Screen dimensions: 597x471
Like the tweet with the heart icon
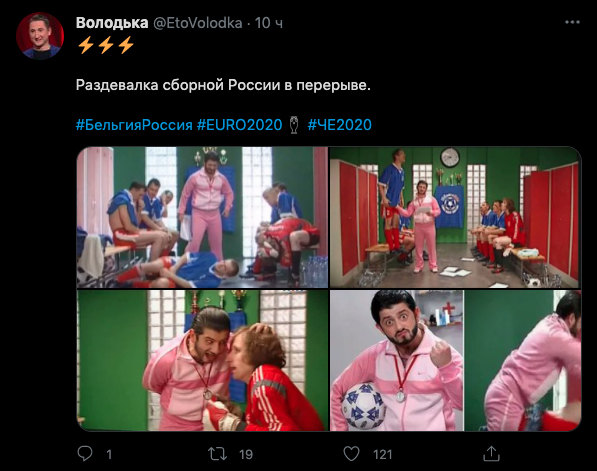[351, 454]
